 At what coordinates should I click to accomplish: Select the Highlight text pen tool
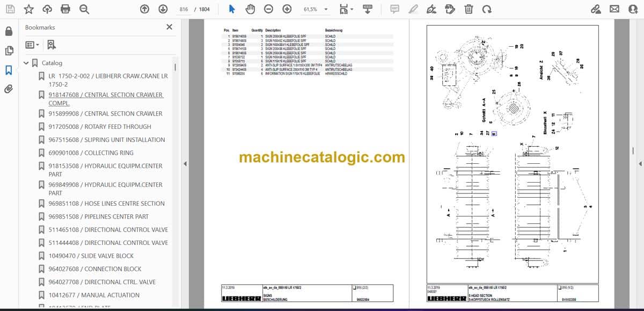pyautogui.click(x=413, y=9)
